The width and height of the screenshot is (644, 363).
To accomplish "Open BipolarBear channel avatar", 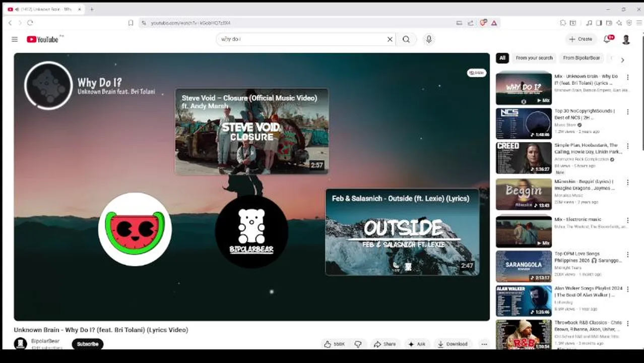I will (20, 344).
